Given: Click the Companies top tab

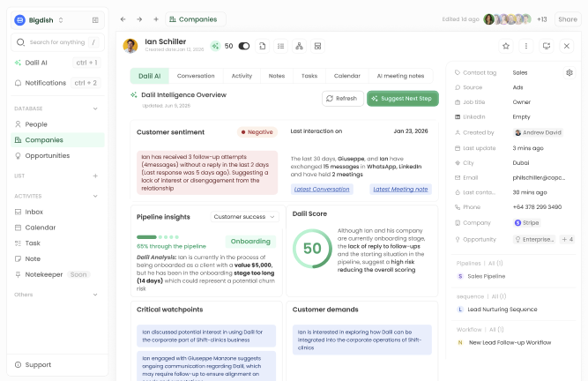Looking at the screenshot, I should [196, 19].
